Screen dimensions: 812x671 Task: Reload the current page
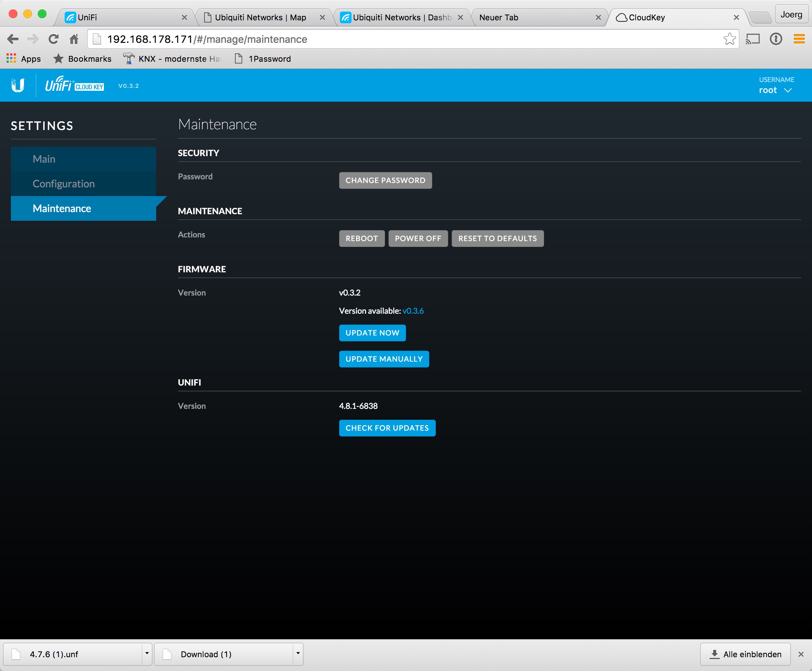click(x=54, y=38)
